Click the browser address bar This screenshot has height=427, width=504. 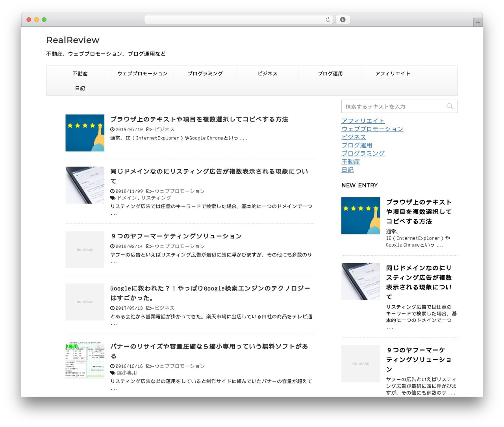click(x=239, y=20)
